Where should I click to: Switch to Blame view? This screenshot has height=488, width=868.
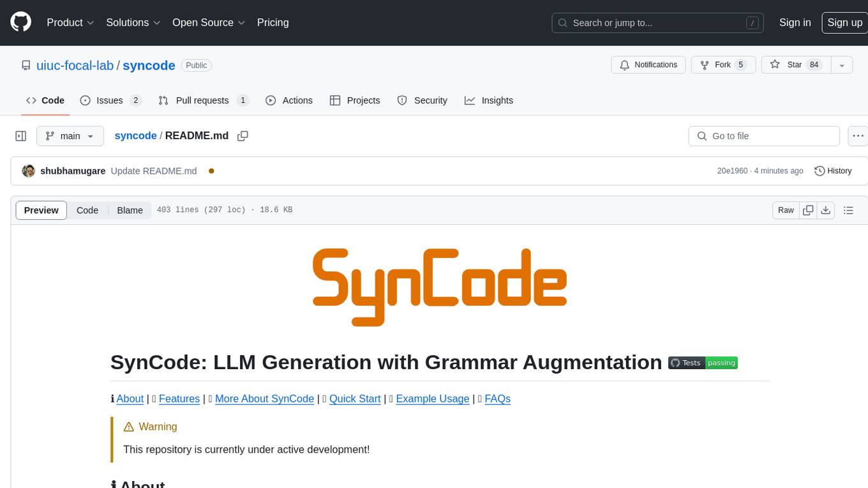click(130, 210)
